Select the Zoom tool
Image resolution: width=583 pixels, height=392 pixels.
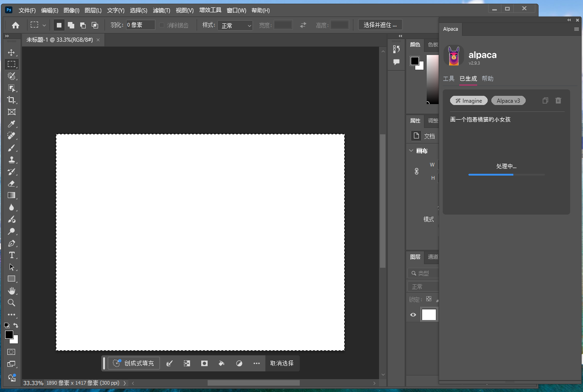tap(11, 303)
